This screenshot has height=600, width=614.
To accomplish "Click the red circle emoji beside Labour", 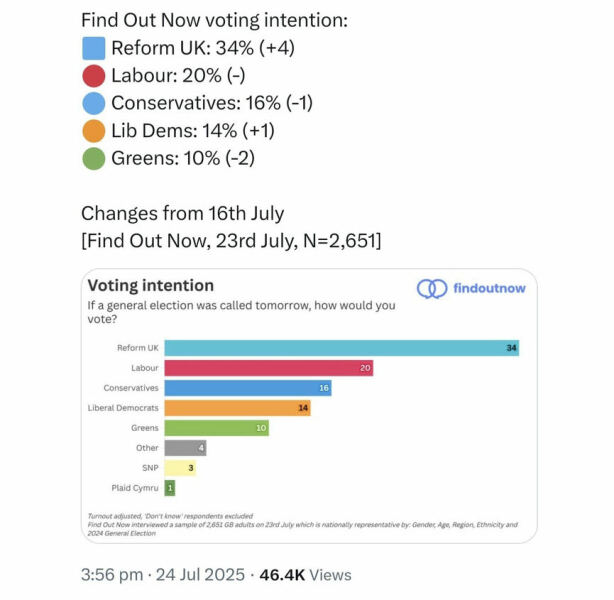I will pyautogui.click(x=93, y=75).
